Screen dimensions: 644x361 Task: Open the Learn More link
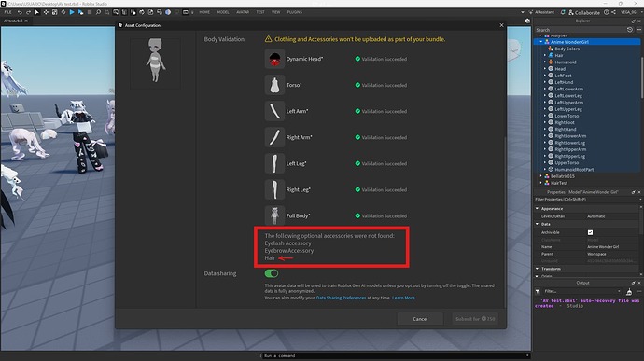(403, 298)
